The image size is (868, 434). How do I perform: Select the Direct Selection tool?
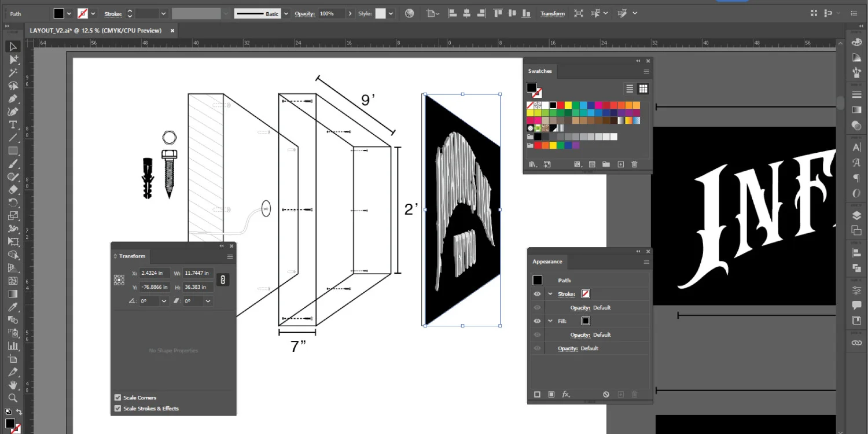point(13,59)
